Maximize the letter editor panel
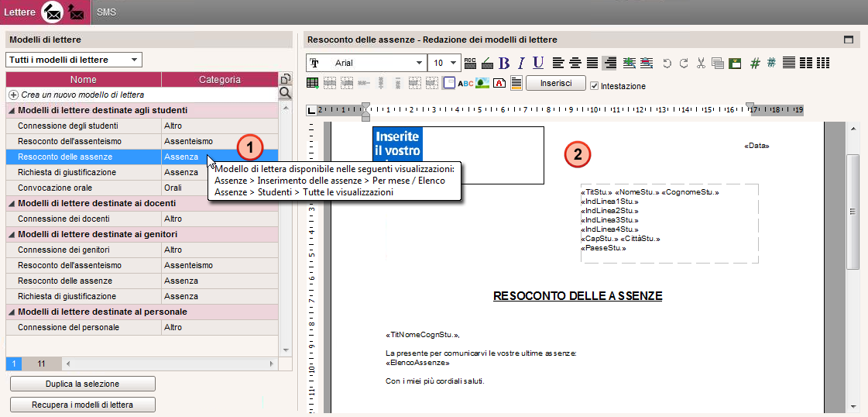The height and width of the screenshot is (417, 868). (848, 40)
